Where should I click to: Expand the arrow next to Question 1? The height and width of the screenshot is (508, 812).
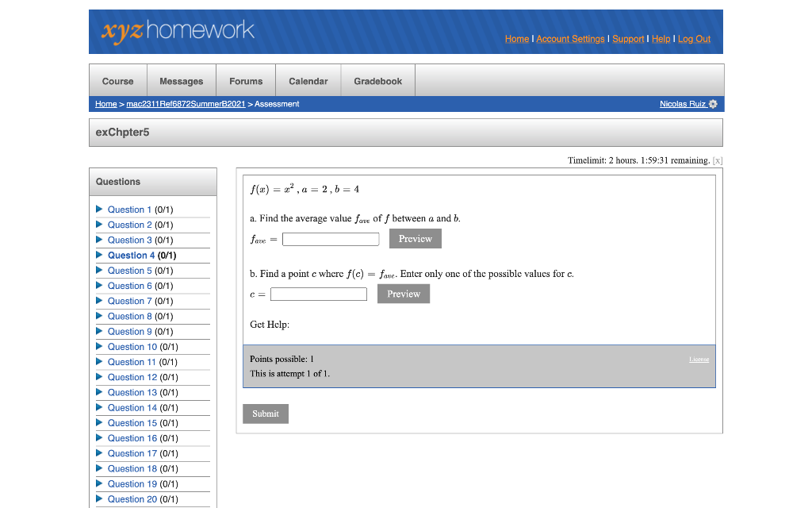pyautogui.click(x=98, y=210)
